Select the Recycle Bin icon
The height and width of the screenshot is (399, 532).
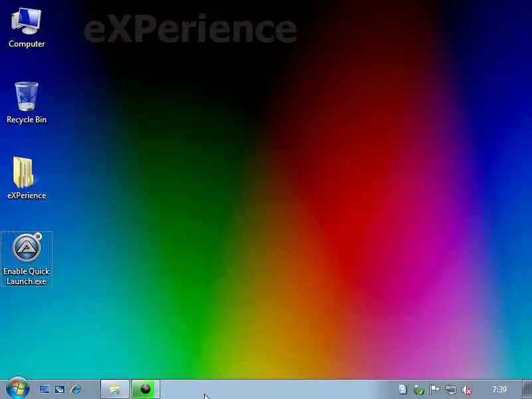tap(27, 103)
